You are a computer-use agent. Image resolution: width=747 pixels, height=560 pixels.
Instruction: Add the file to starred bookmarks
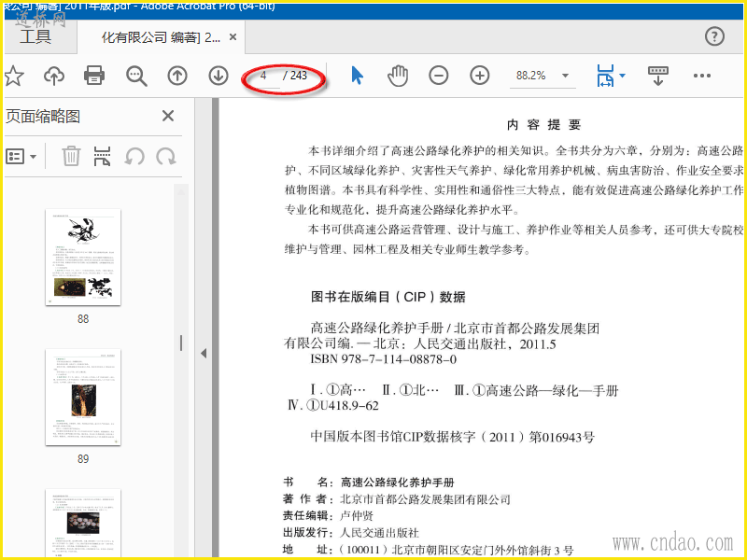(14, 76)
